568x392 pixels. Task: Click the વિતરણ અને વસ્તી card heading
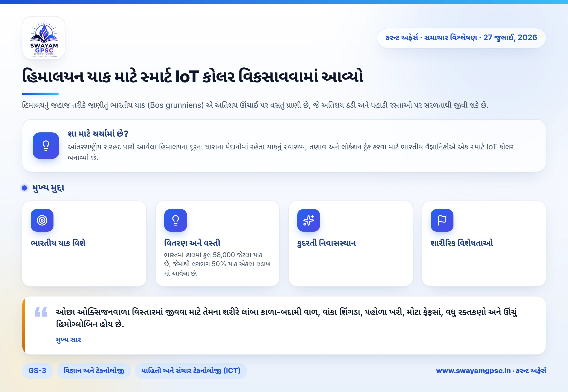pyautogui.click(x=192, y=243)
